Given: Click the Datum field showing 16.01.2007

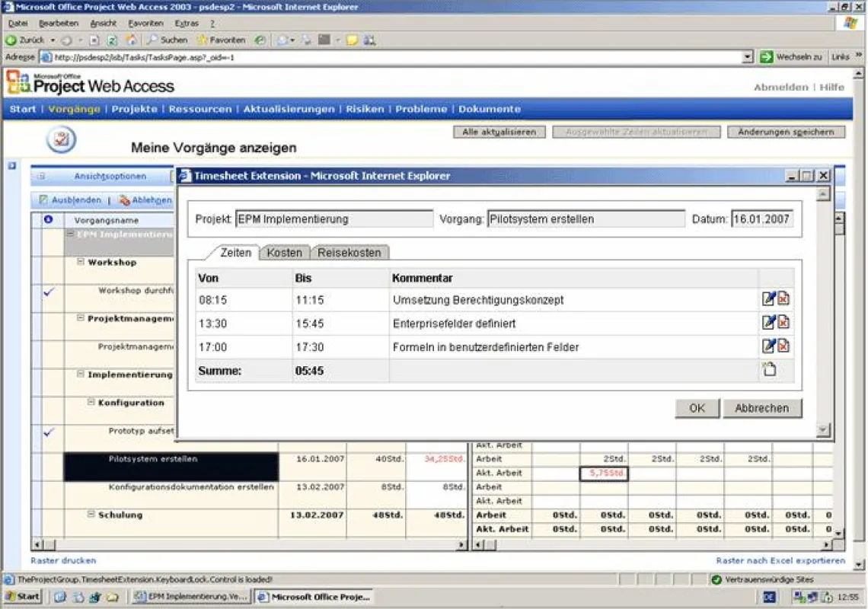Looking at the screenshot, I should (x=761, y=219).
